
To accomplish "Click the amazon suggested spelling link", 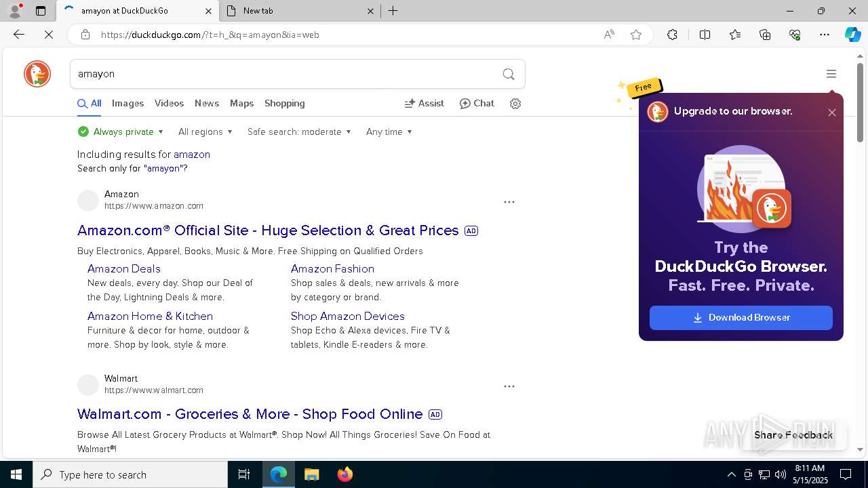I will (x=192, y=155).
